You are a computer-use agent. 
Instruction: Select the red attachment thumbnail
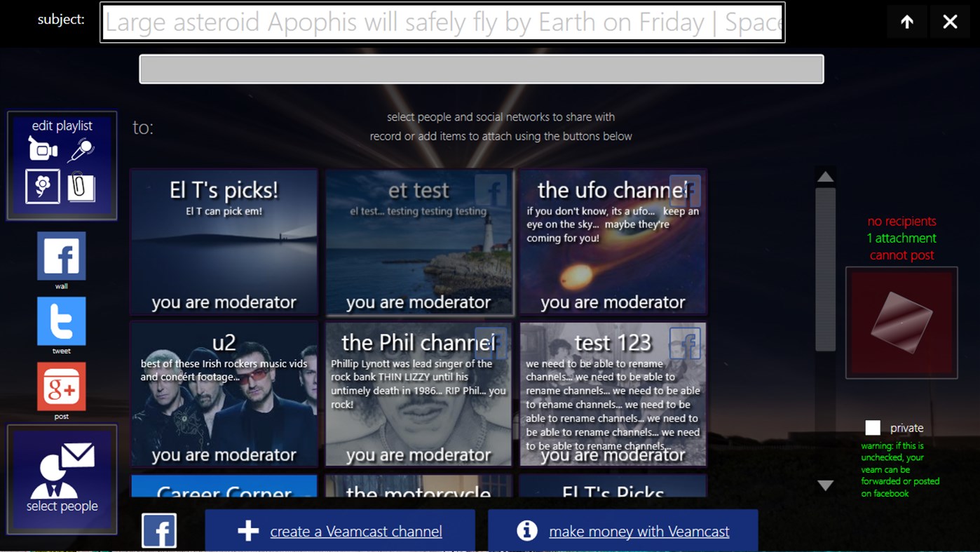pos(901,322)
